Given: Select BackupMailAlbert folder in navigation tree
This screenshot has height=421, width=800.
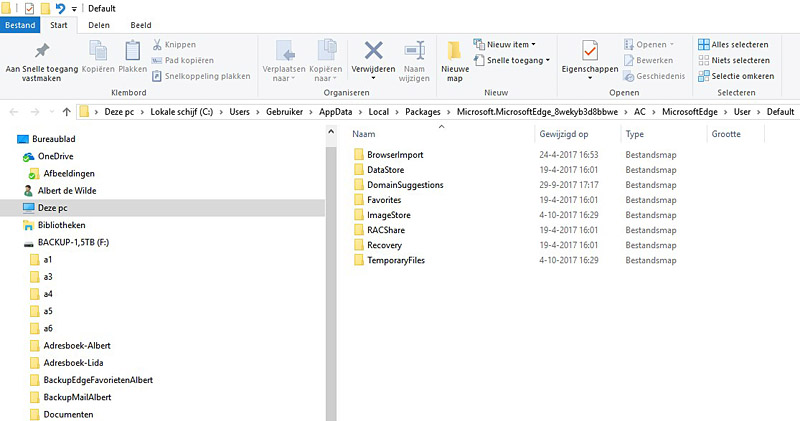Looking at the screenshot, I should point(77,397).
